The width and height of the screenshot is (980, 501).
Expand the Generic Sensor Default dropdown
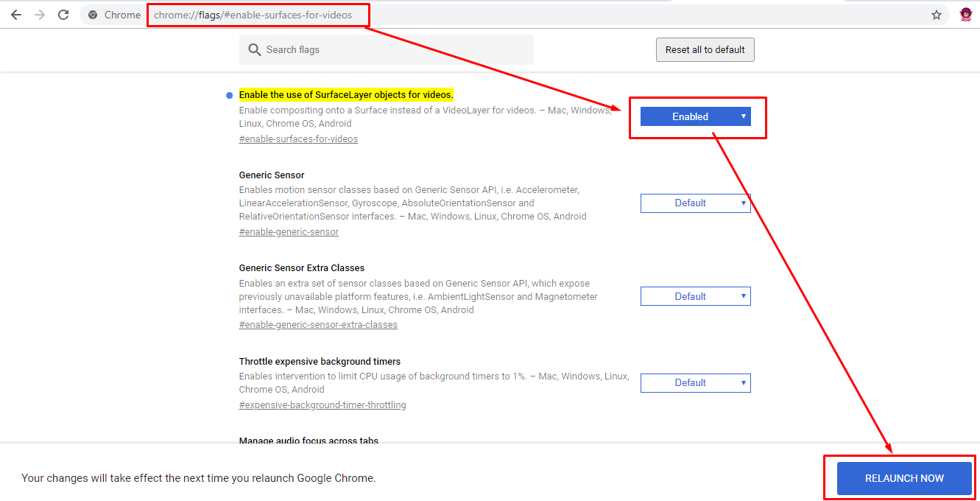point(695,203)
